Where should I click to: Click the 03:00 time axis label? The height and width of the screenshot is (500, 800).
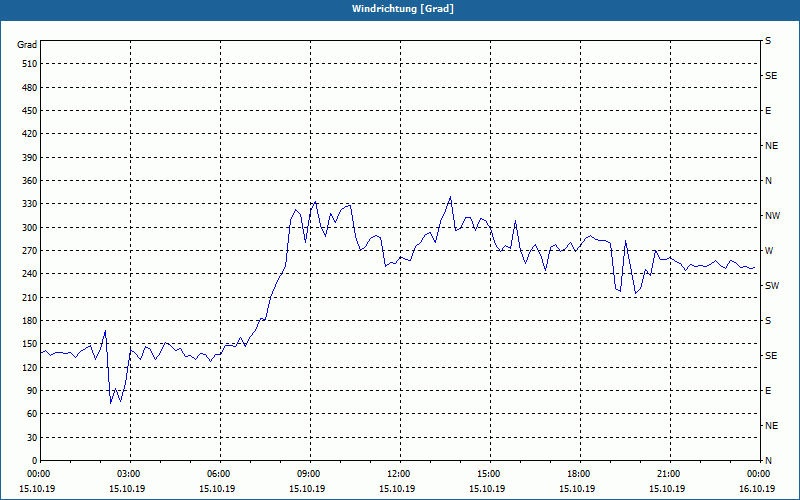(x=128, y=474)
